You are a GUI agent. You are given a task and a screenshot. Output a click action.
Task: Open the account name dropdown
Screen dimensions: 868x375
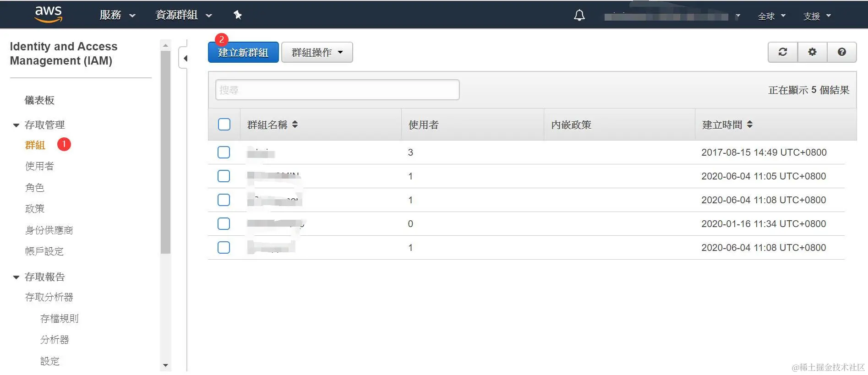(672, 16)
